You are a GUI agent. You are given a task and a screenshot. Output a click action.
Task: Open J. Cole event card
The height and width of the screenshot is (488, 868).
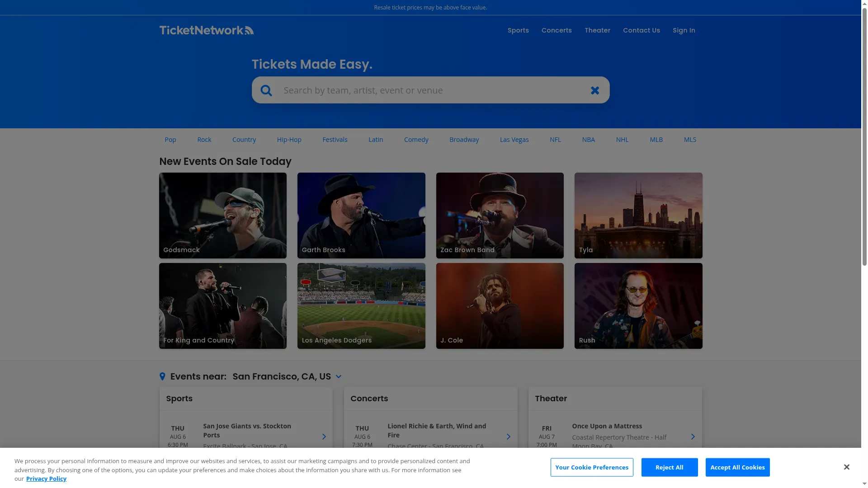(500, 306)
